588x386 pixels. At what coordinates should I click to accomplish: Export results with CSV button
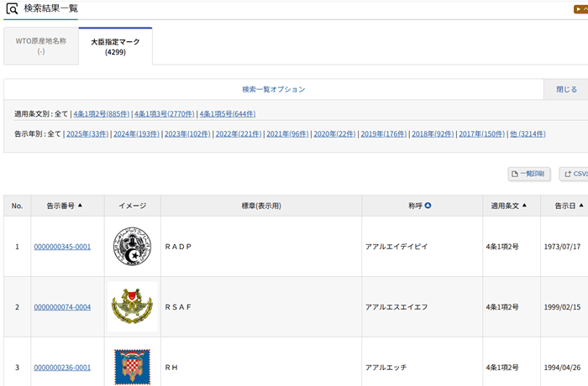[574, 174]
